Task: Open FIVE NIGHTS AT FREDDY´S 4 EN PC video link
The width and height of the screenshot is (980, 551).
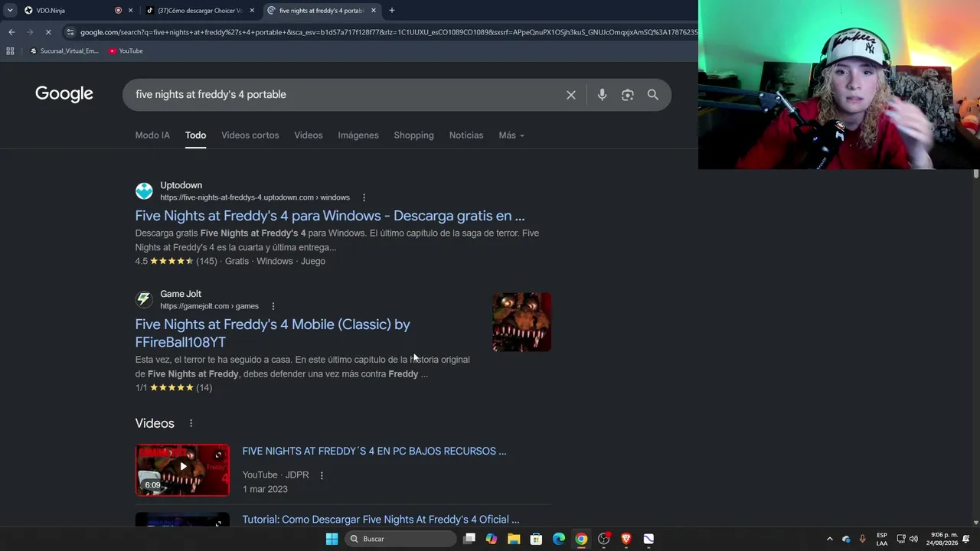Action: (x=374, y=451)
